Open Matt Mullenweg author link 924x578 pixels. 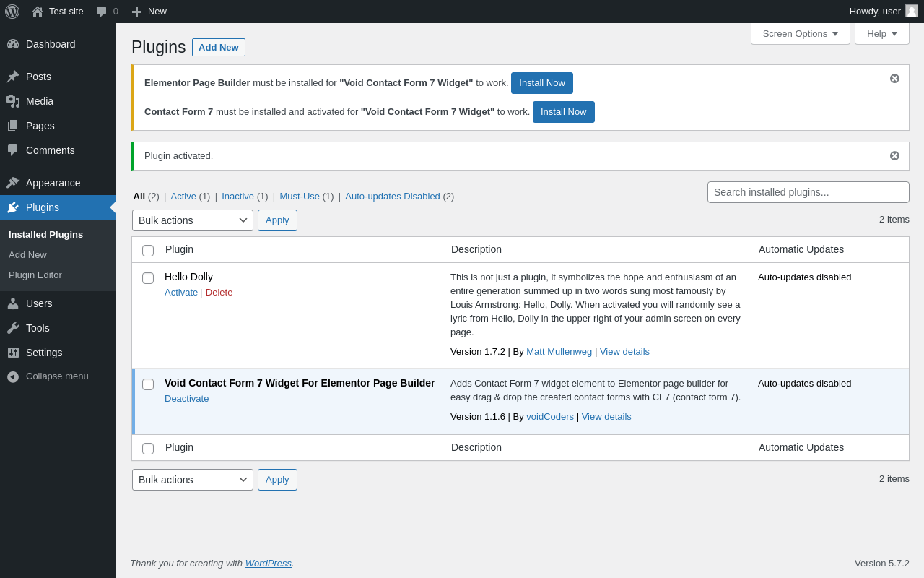pyautogui.click(x=559, y=352)
